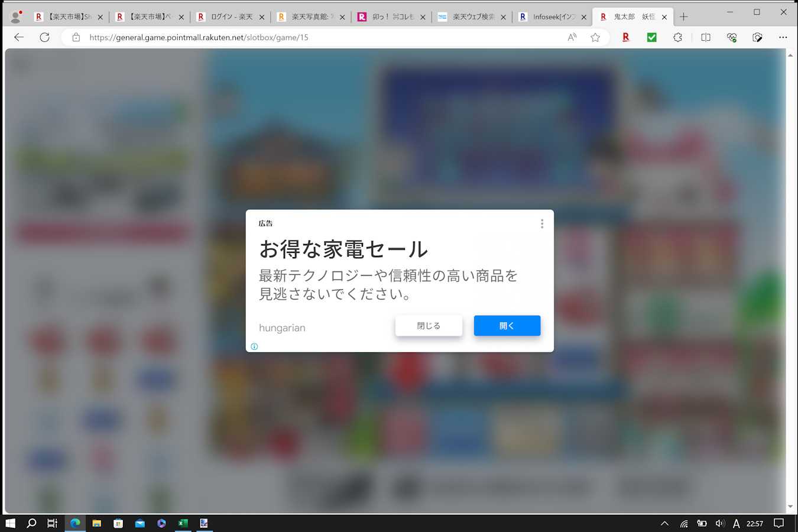
Task: Open Windows taskbar search
Action: (x=32, y=523)
